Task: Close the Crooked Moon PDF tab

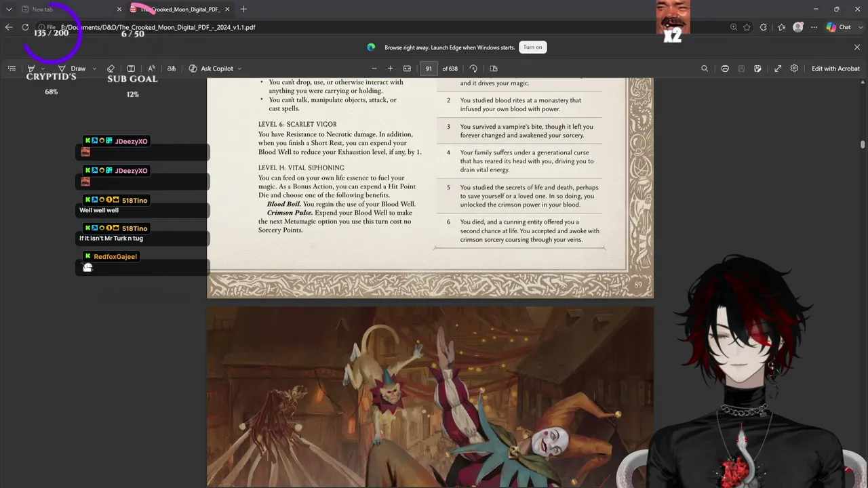Action: point(227,9)
